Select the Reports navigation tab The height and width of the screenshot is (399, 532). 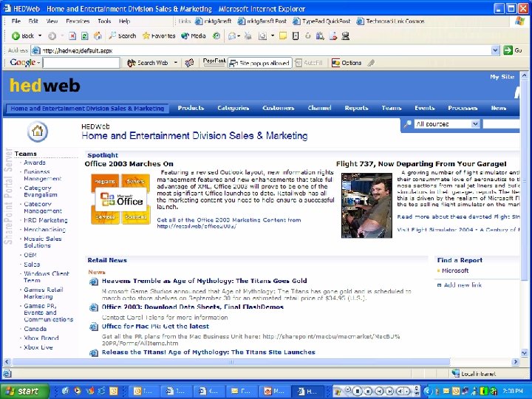pyautogui.click(x=356, y=108)
